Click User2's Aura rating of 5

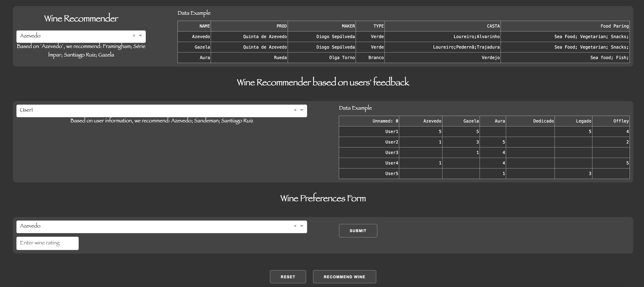click(x=493, y=142)
